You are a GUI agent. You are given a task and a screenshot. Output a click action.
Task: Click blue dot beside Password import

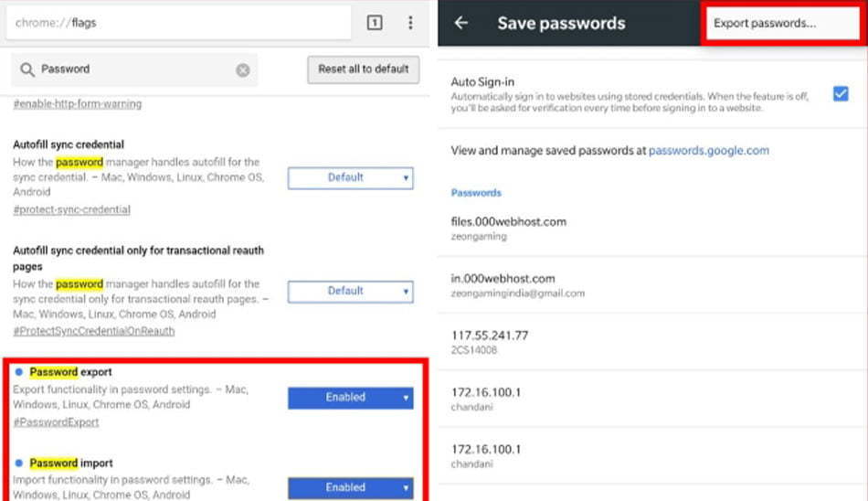tap(19, 463)
